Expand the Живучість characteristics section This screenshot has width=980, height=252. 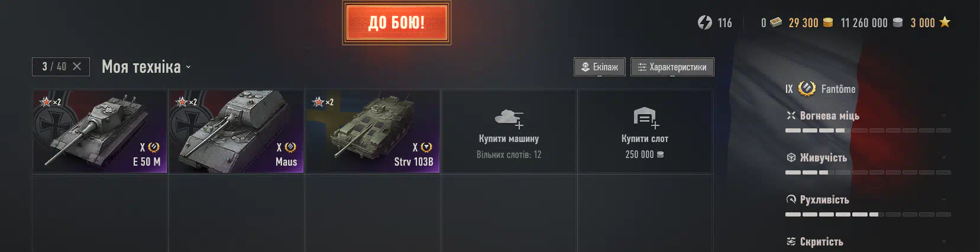[x=943, y=157]
